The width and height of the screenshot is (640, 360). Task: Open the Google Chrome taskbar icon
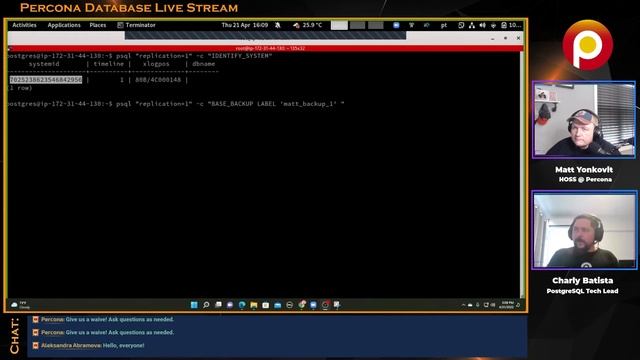(302, 304)
